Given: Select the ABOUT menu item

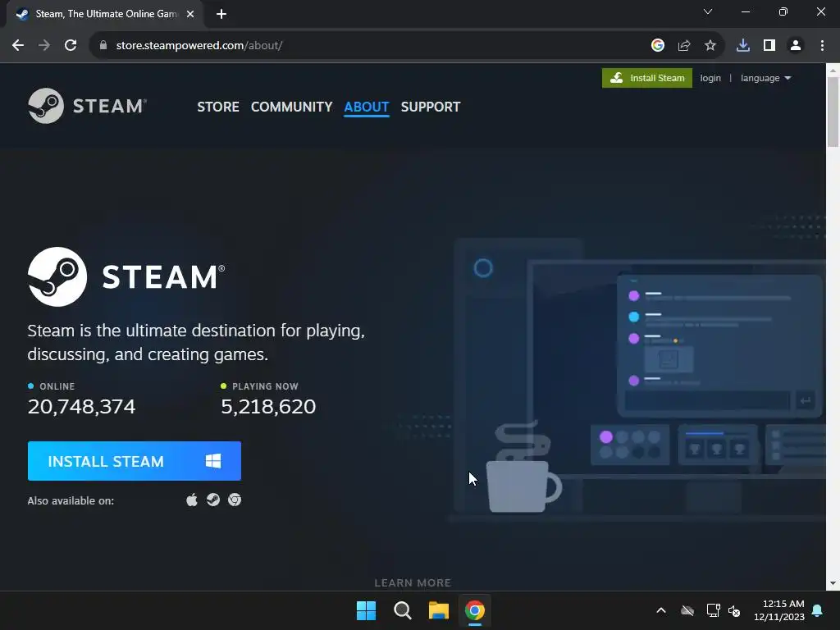Looking at the screenshot, I should tap(367, 107).
